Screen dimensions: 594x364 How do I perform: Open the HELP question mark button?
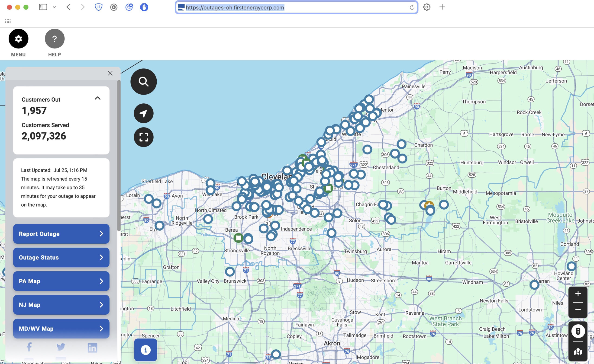tap(55, 38)
